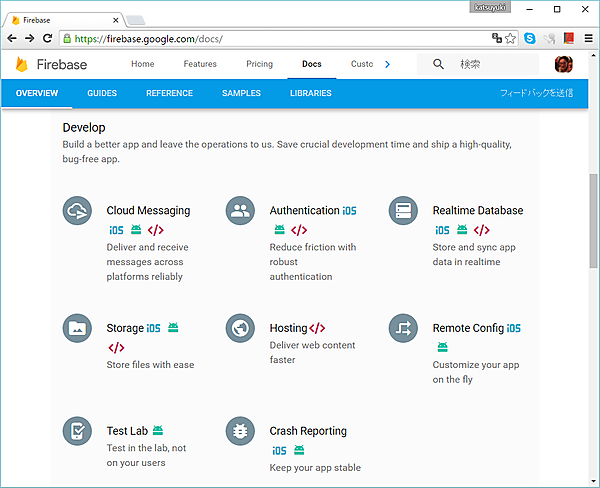This screenshot has height=488, width=600.
Task: Close the Firebase browser tab
Action: [116, 20]
